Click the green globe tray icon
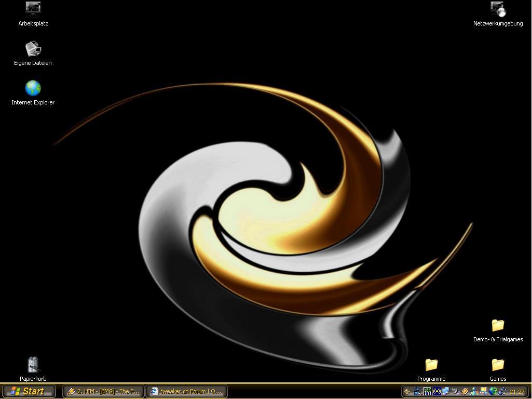The image size is (532, 399). 493,392
